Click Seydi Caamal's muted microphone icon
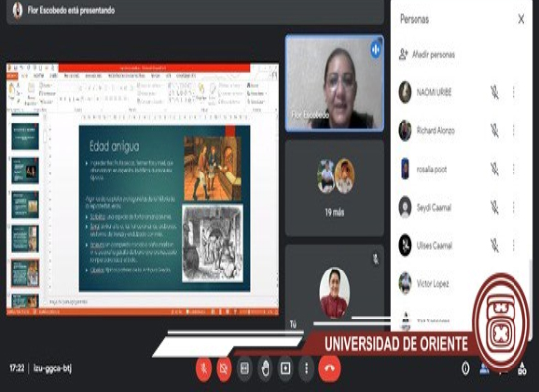The width and height of the screenshot is (539, 392). tap(494, 208)
